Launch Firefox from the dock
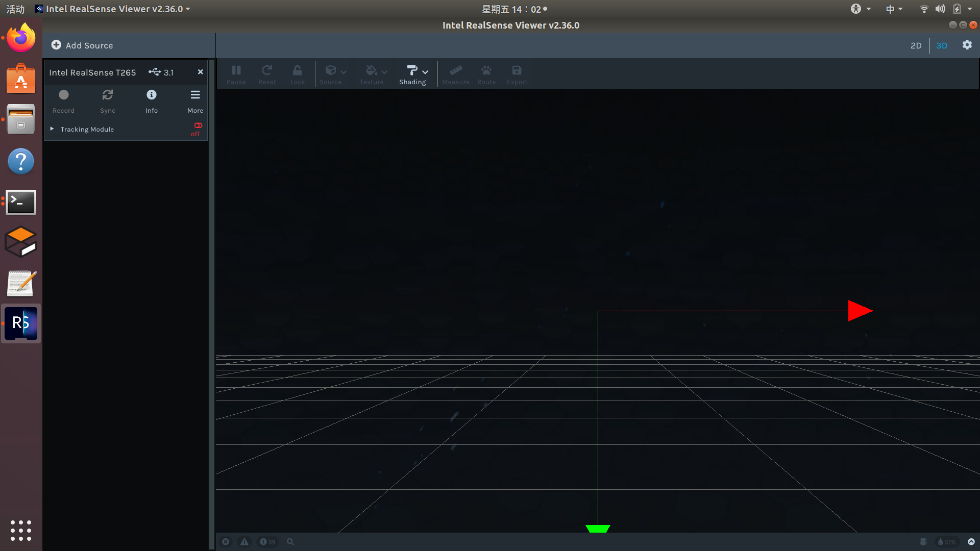Image resolution: width=980 pixels, height=551 pixels. pyautogui.click(x=21, y=38)
